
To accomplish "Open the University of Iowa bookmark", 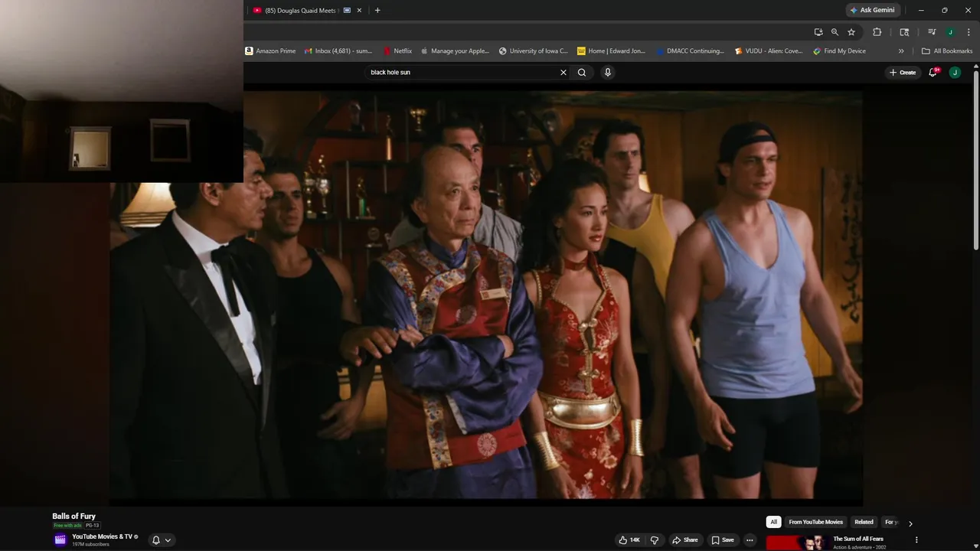I will point(534,51).
